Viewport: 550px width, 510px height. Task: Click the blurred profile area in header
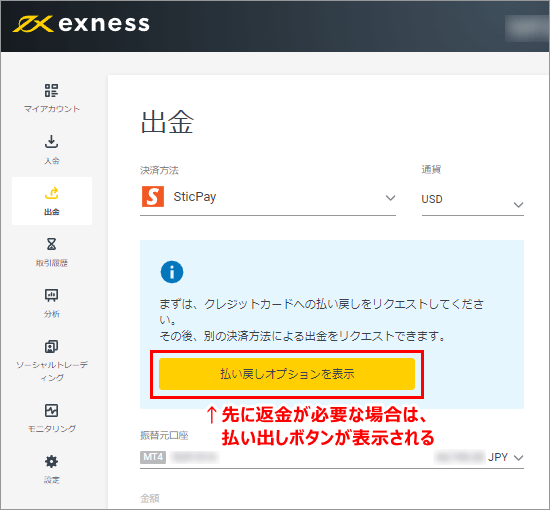527,28
